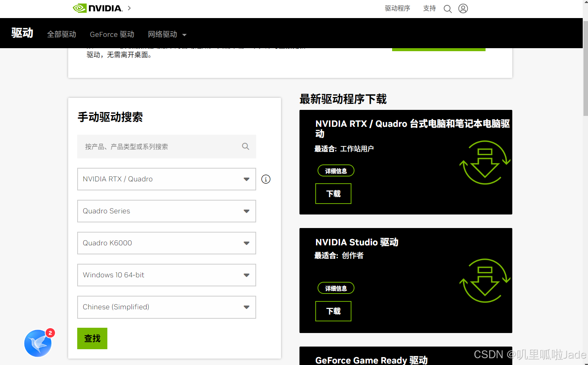
Task: Click 详细信息 on the NVIDIA Studio card
Action: [x=336, y=288]
